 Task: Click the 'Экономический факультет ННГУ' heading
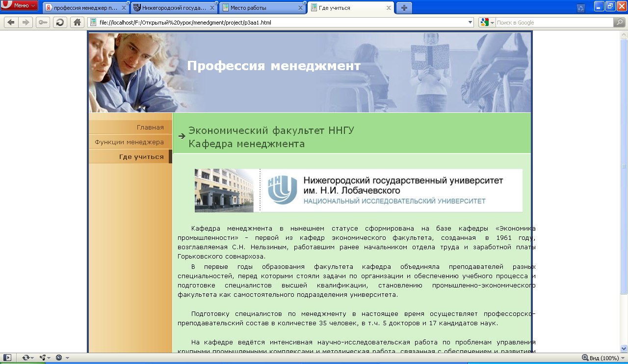coord(271,130)
